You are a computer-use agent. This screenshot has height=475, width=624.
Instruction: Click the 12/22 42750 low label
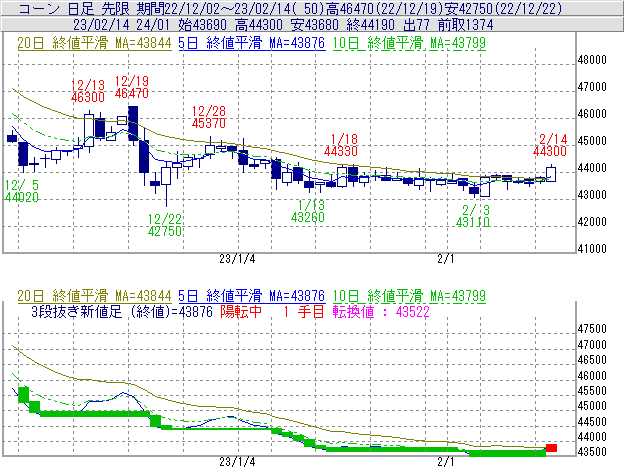click(x=165, y=225)
